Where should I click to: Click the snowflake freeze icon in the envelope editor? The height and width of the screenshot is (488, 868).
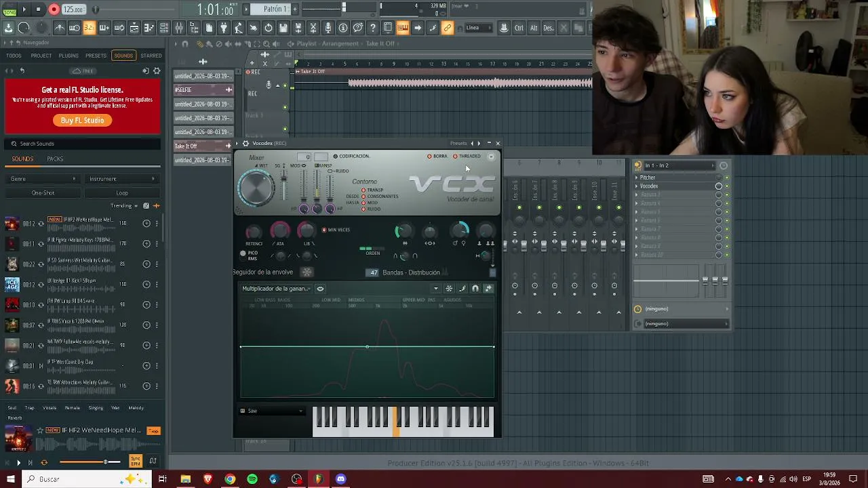coord(449,289)
